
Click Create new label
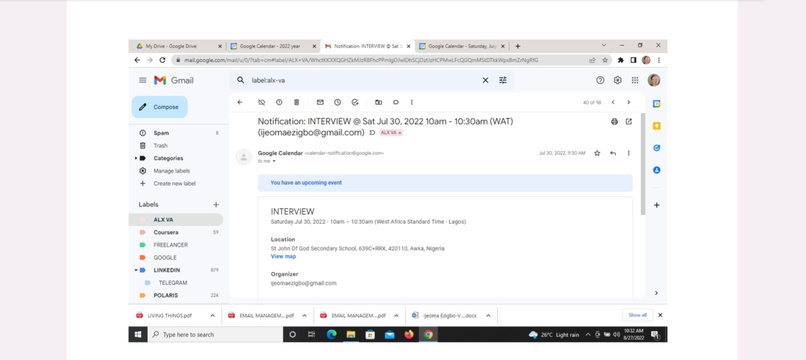(176, 184)
